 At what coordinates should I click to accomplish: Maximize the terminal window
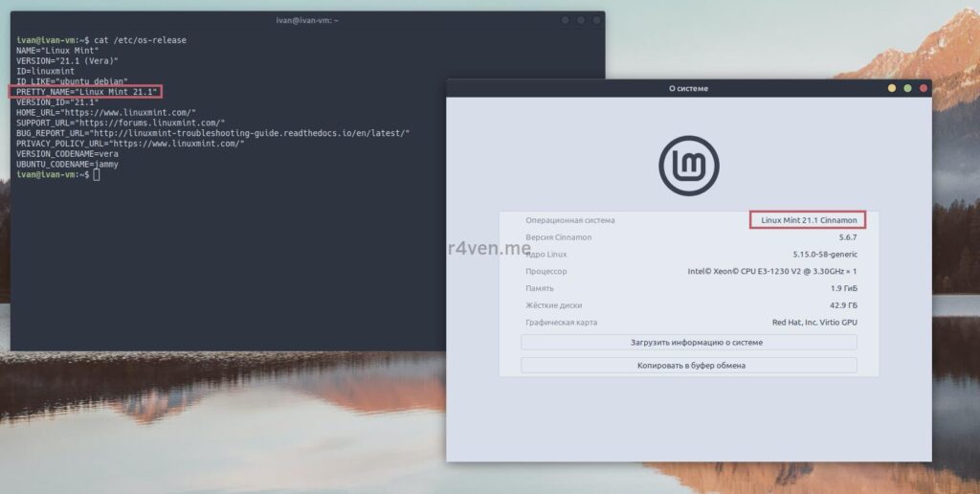[580, 20]
